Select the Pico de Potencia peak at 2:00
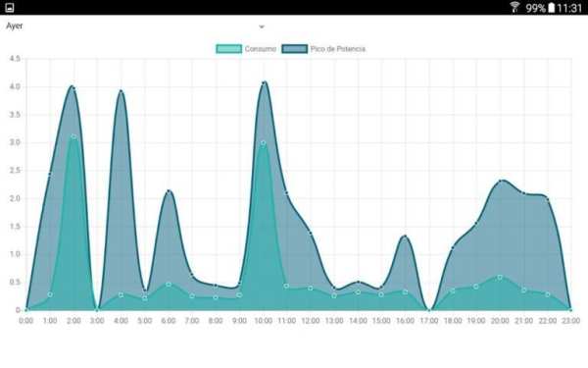 click(73, 89)
